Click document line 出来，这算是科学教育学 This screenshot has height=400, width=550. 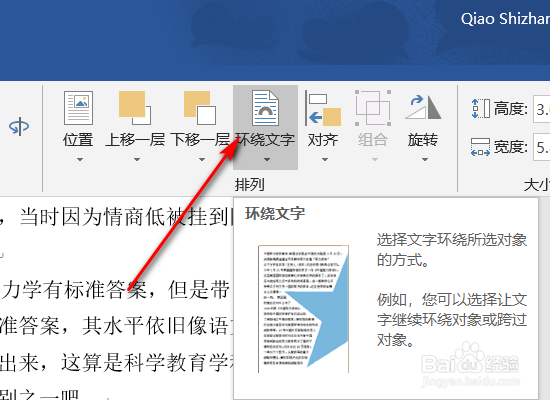[x=115, y=362]
